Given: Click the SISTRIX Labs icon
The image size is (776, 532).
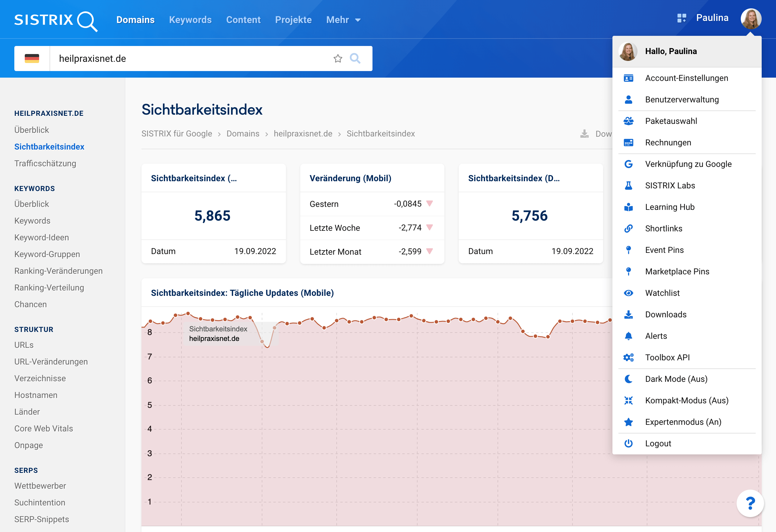Looking at the screenshot, I should click(x=628, y=185).
